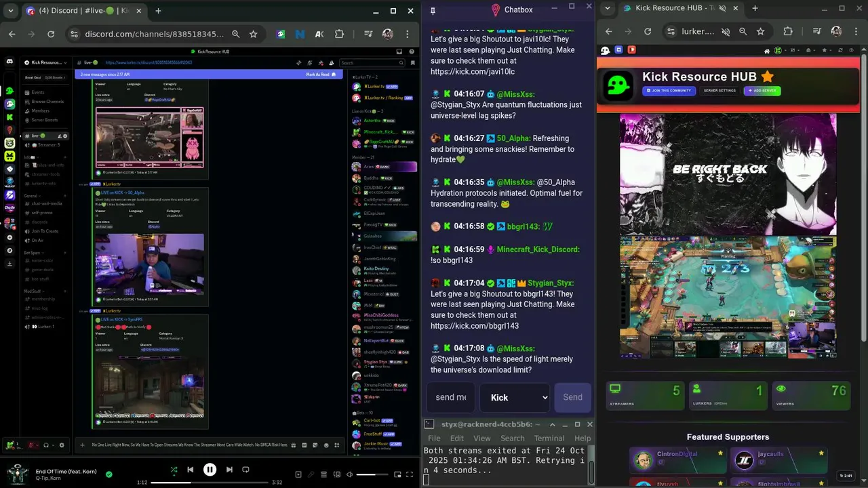Click Mark As Read banner button
The height and width of the screenshot is (488, 868).
point(320,75)
